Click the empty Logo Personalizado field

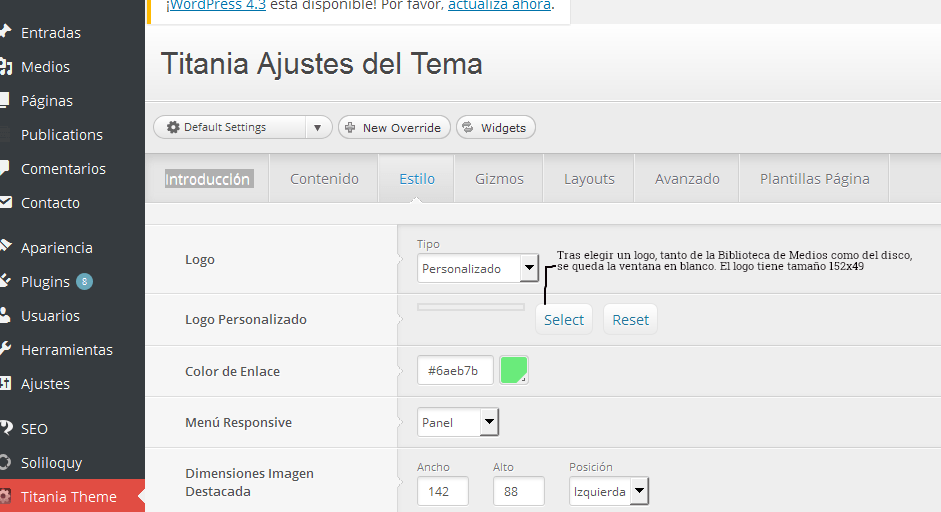[x=471, y=307]
